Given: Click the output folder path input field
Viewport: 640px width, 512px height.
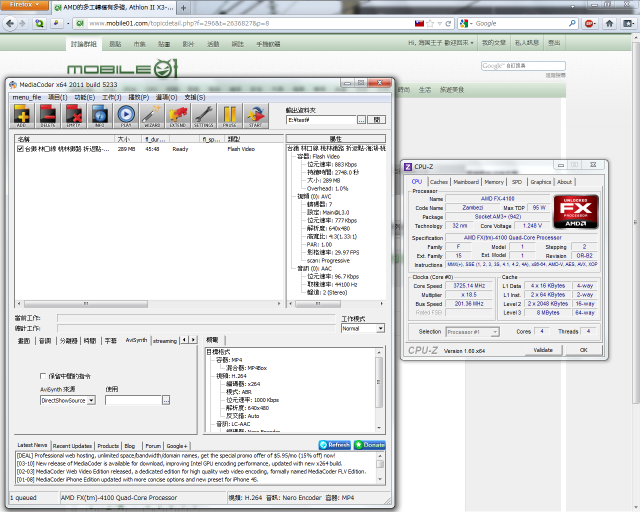Looking at the screenshot, I should point(321,120).
